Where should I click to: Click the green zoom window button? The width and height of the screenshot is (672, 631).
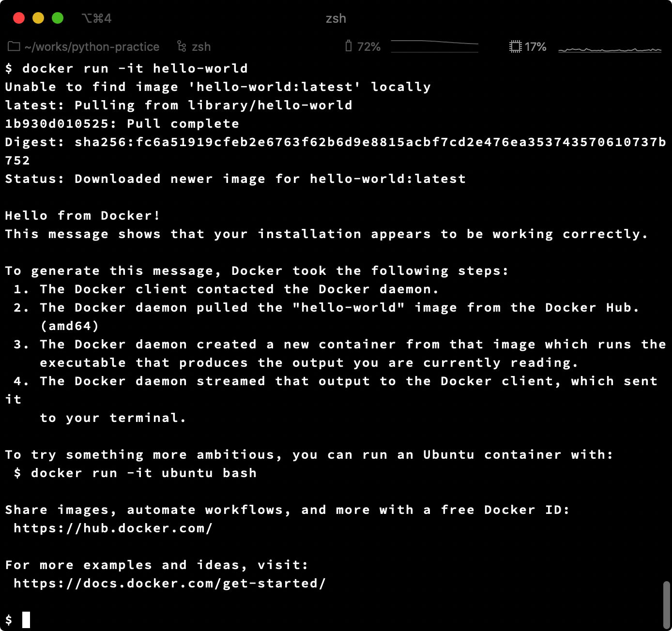(x=58, y=18)
